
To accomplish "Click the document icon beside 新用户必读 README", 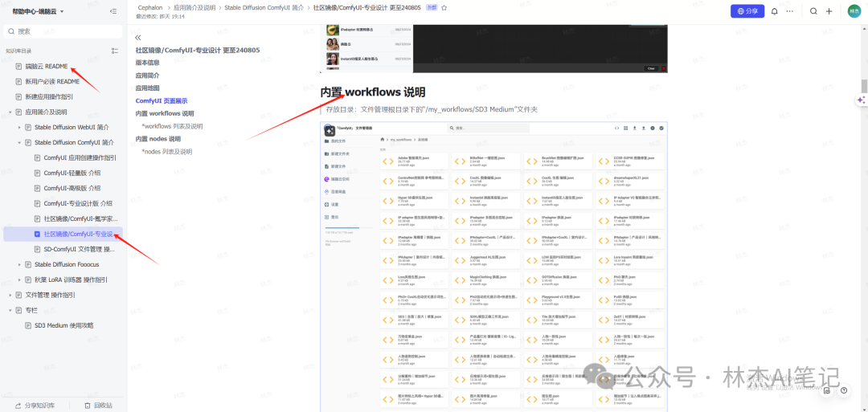I will (19, 81).
